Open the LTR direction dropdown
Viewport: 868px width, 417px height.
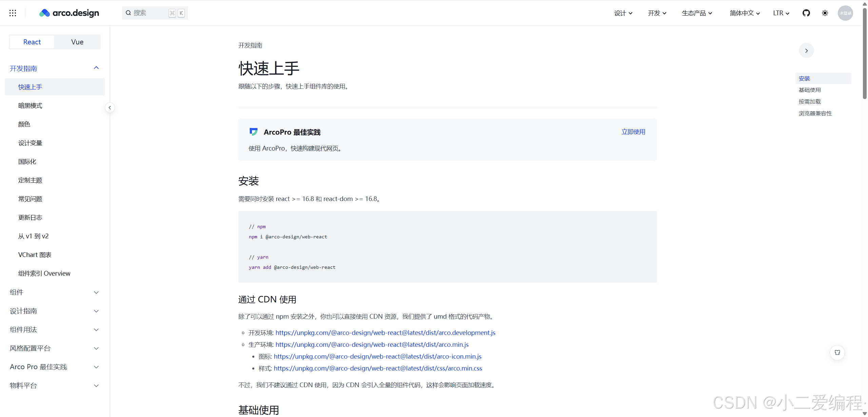click(x=781, y=13)
